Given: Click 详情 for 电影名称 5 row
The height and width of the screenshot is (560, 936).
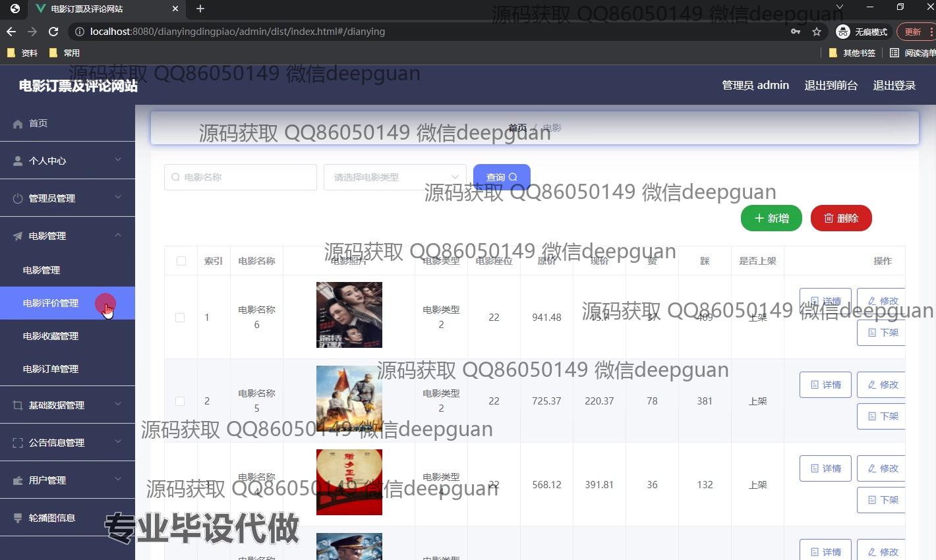Looking at the screenshot, I should pos(825,385).
